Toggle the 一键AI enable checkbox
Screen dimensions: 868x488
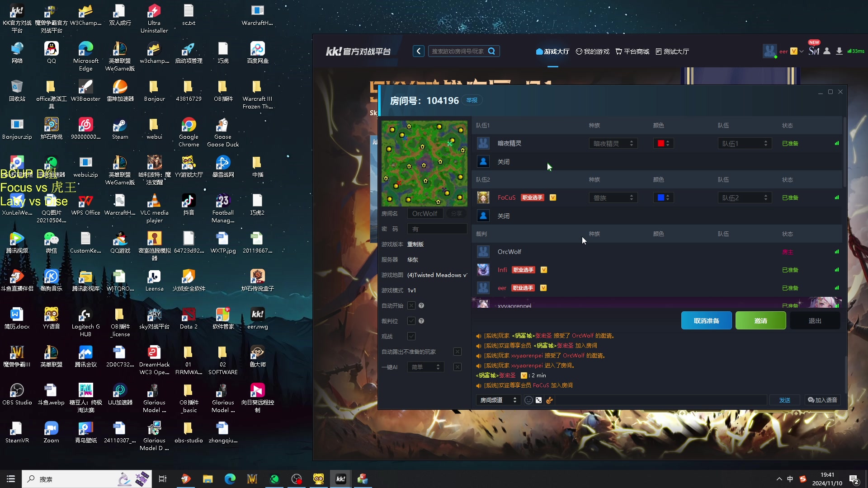click(x=458, y=367)
